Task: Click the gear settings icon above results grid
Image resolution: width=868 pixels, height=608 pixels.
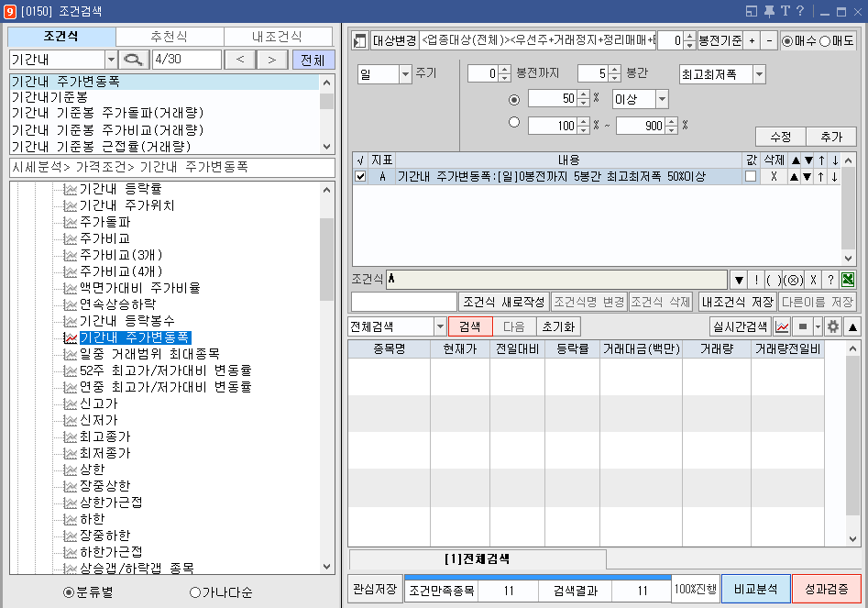Action: [830, 328]
